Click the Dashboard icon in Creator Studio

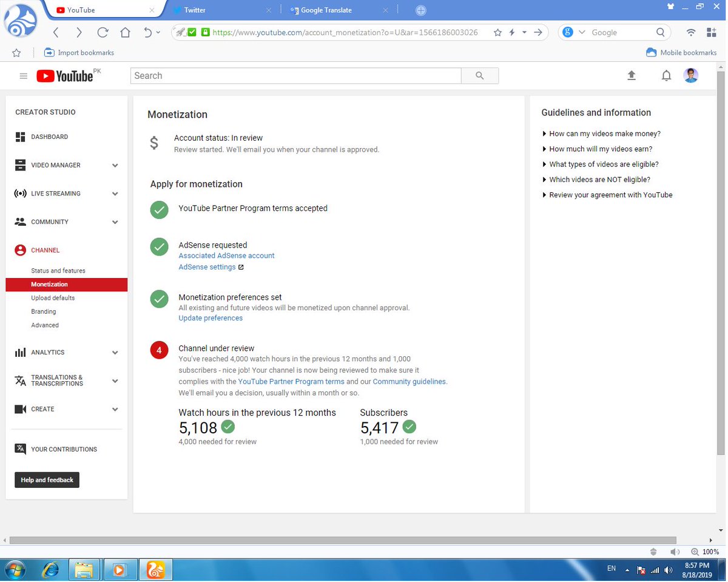pos(20,137)
